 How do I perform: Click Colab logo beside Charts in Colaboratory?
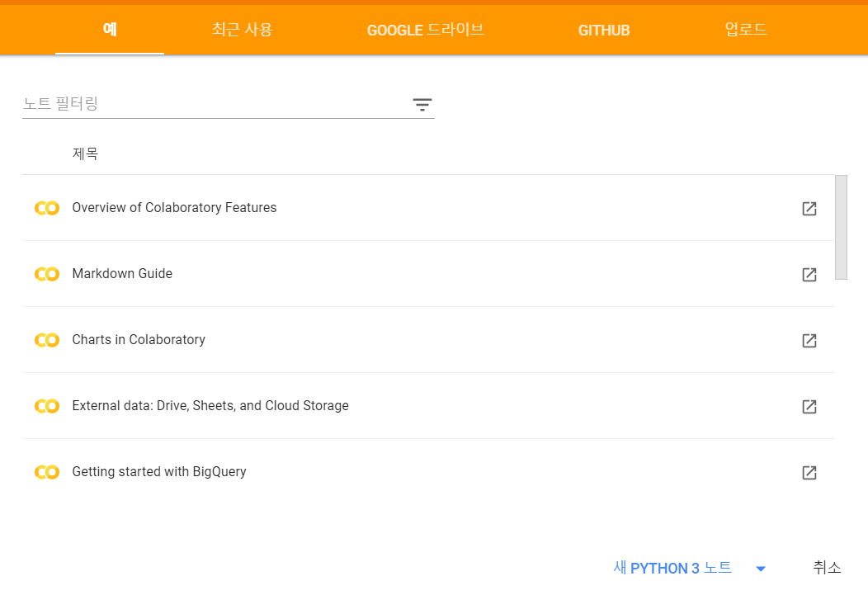click(x=47, y=340)
